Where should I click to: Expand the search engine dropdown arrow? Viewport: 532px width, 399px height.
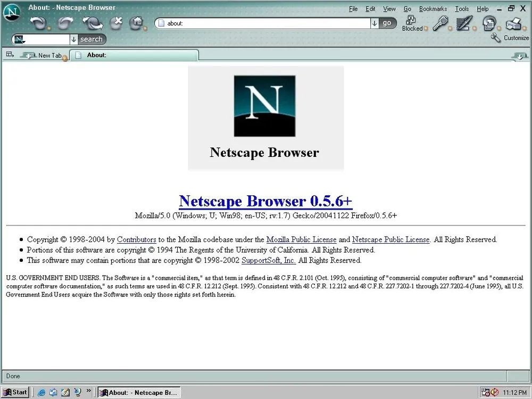[73, 39]
